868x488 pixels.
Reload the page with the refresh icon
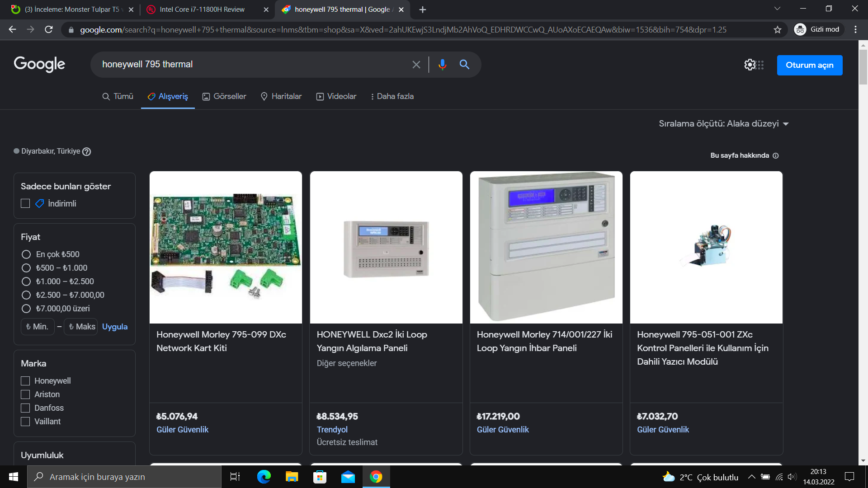pos(49,30)
